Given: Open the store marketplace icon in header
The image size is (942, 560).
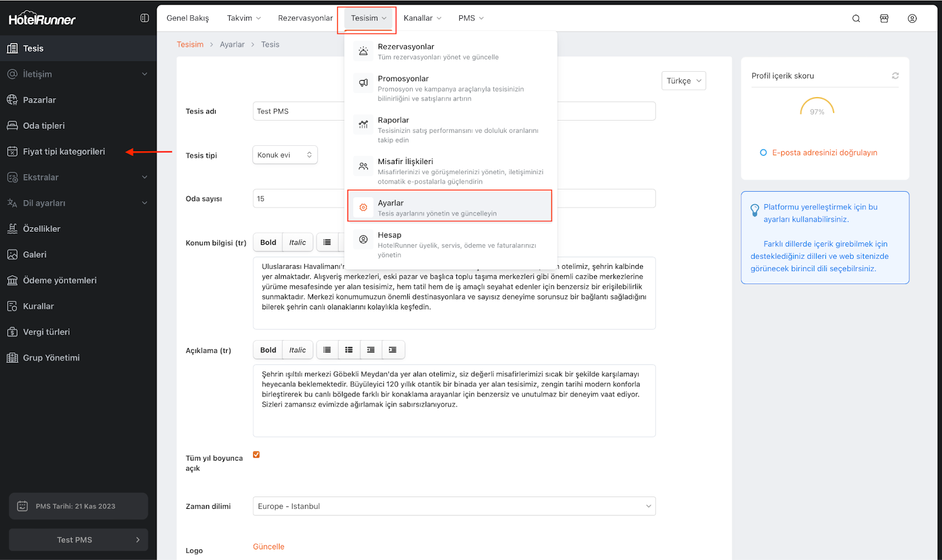Looking at the screenshot, I should tap(884, 18).
